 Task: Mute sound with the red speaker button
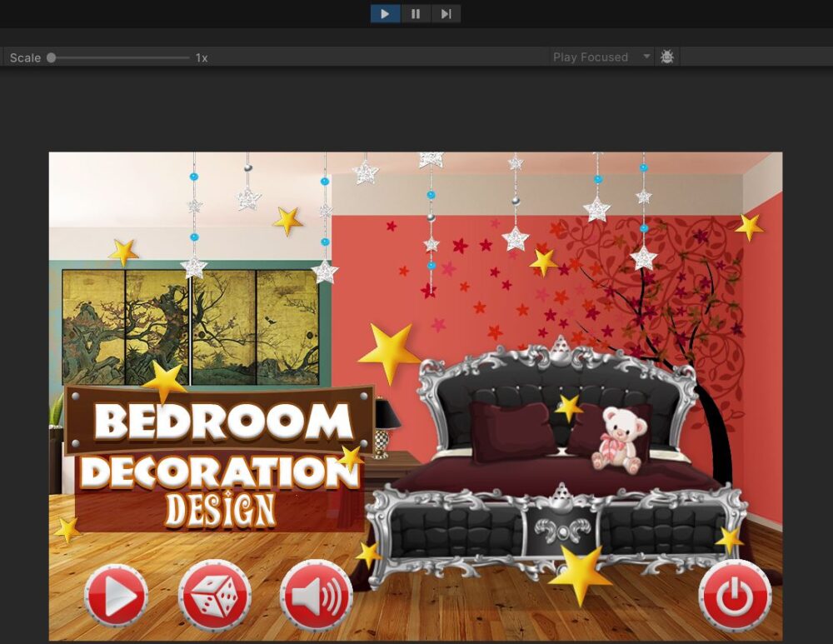click(316, 595)
